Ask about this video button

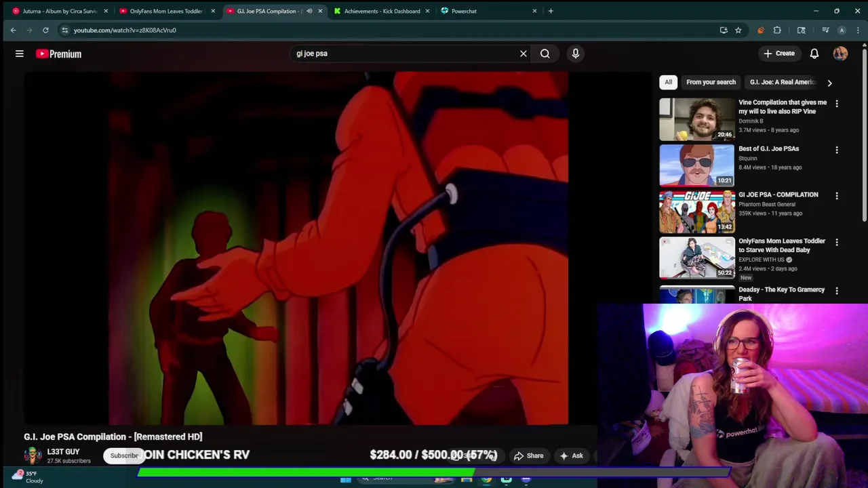pos(571,455)
